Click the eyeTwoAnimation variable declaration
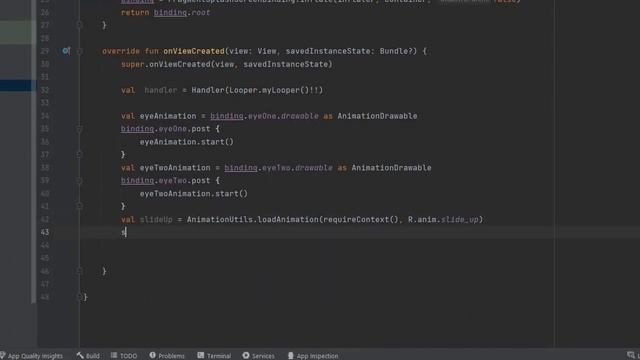 pos(175,168)
